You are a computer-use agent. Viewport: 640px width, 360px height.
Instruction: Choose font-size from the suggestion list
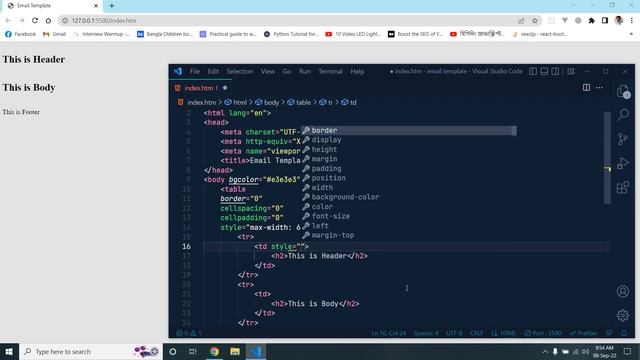(409, 216)
